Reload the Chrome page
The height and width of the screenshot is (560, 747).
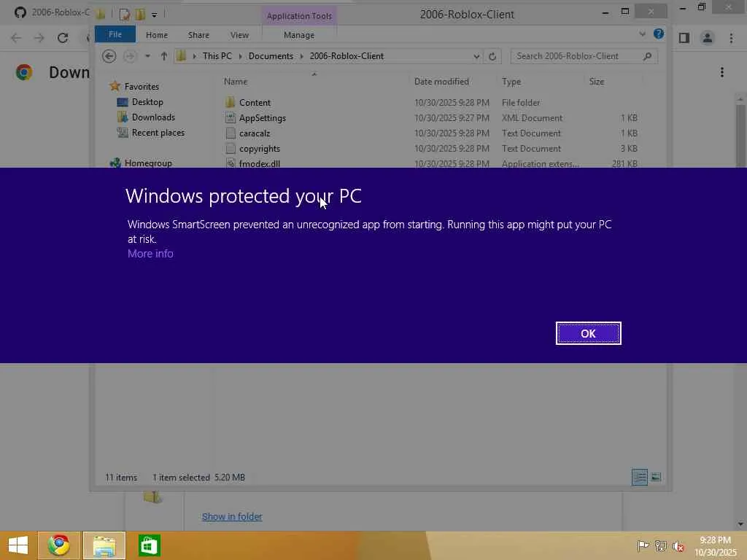click(x=63, y=38)
